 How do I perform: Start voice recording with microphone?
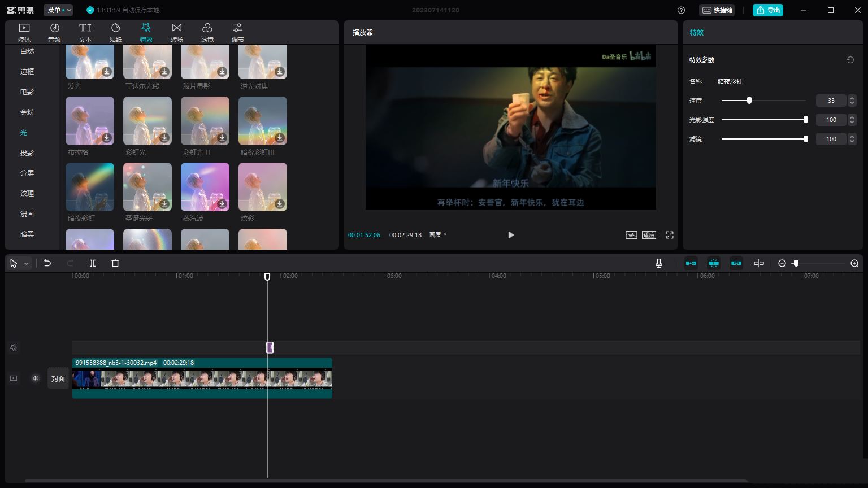[x=659, y=263]
